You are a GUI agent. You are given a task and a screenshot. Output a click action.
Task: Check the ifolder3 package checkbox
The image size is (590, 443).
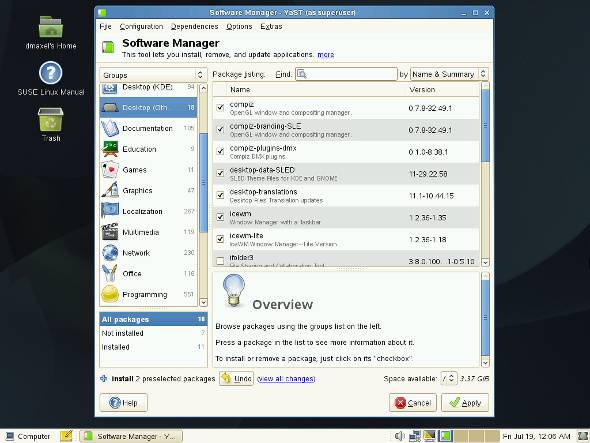(220, 260)
